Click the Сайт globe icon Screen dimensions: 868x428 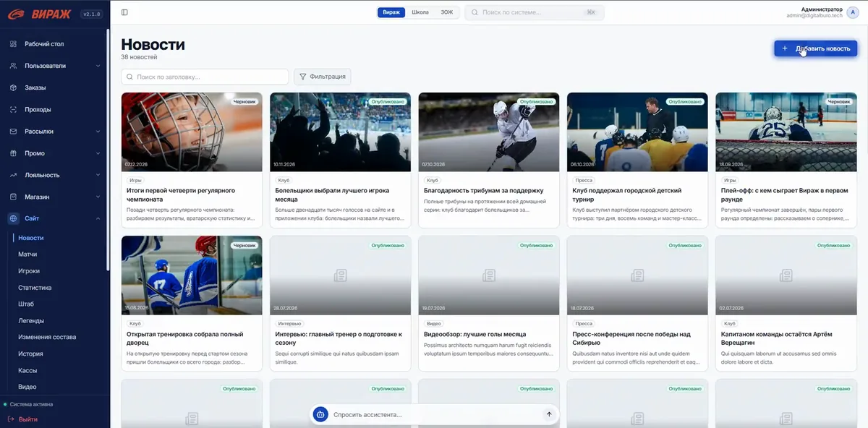click(13, 218)
